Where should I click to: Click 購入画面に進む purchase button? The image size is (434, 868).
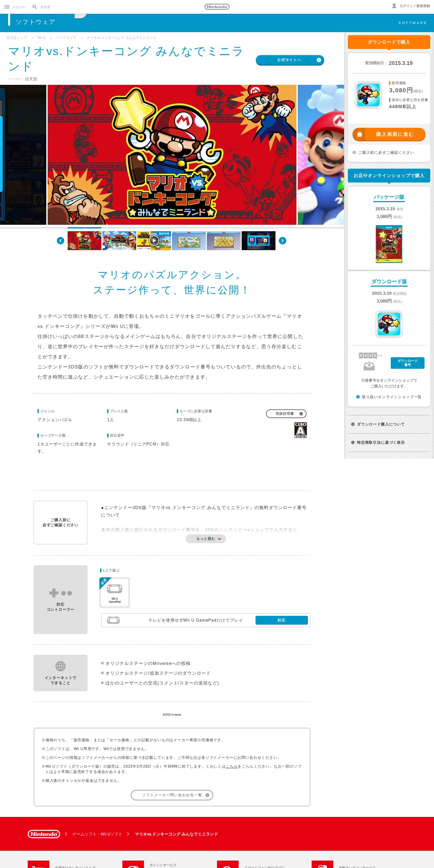(x=389, y=134)
